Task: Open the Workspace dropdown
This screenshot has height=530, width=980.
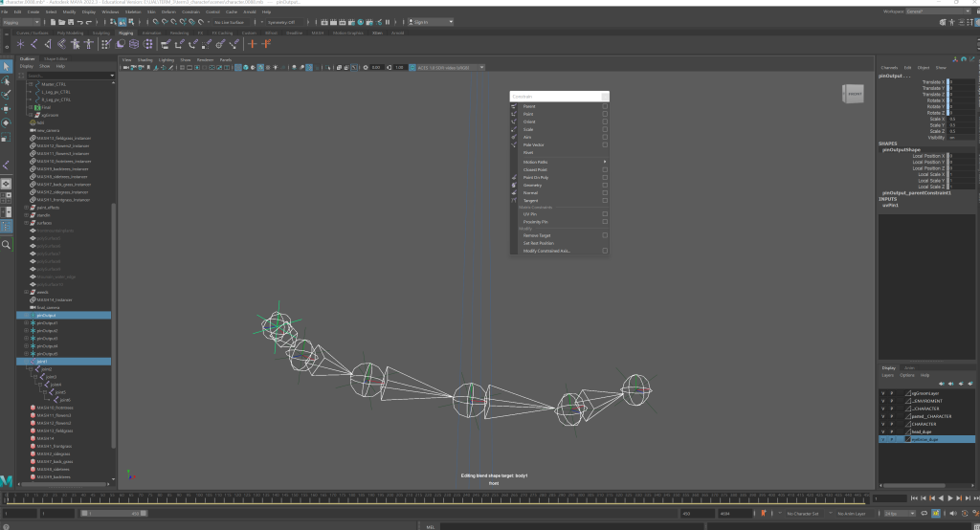Action: [938, 11]
